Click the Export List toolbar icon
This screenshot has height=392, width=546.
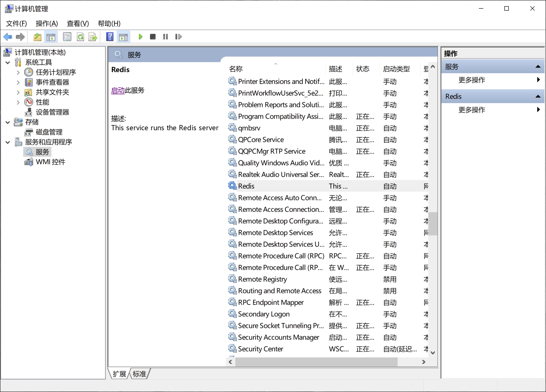[x=93, y=37]
